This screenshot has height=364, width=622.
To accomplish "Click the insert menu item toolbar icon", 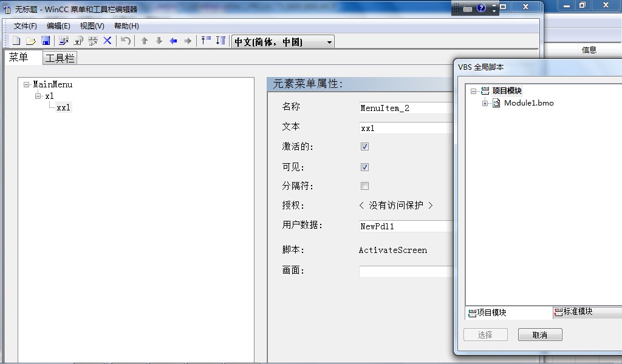I will tap(63, 41).
